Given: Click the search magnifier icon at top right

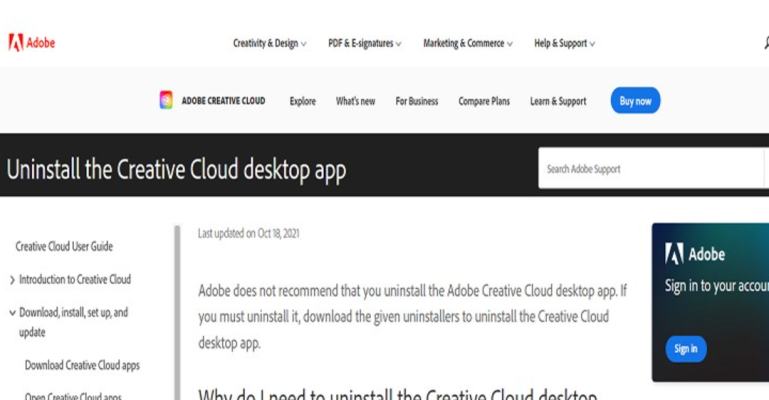Looking at the screenshot, I should click(765, 43).
